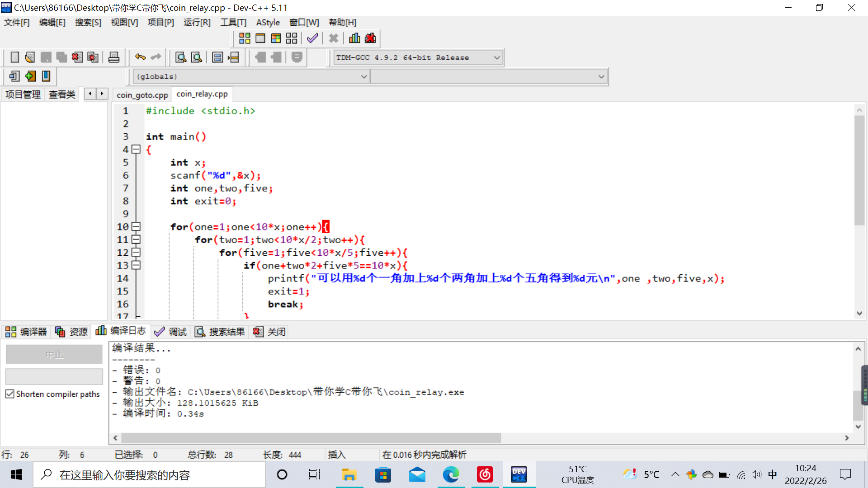Click the editor vertical scrollbar thumb
Viewport: 868px width, 488px height.
pos(859,170)
